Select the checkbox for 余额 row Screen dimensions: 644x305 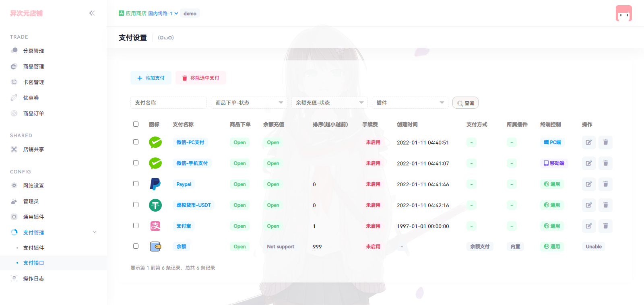[x=136, y=246]
